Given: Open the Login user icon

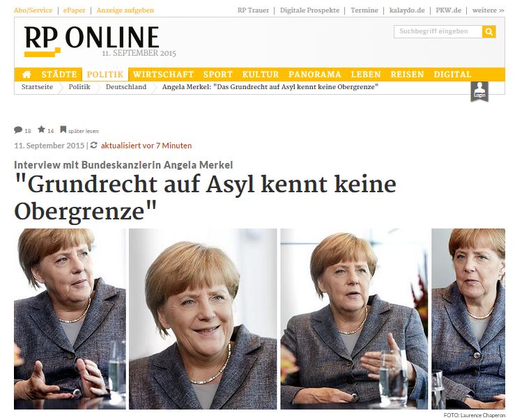Looking at the screenshot, I should [x=479, y=92].
